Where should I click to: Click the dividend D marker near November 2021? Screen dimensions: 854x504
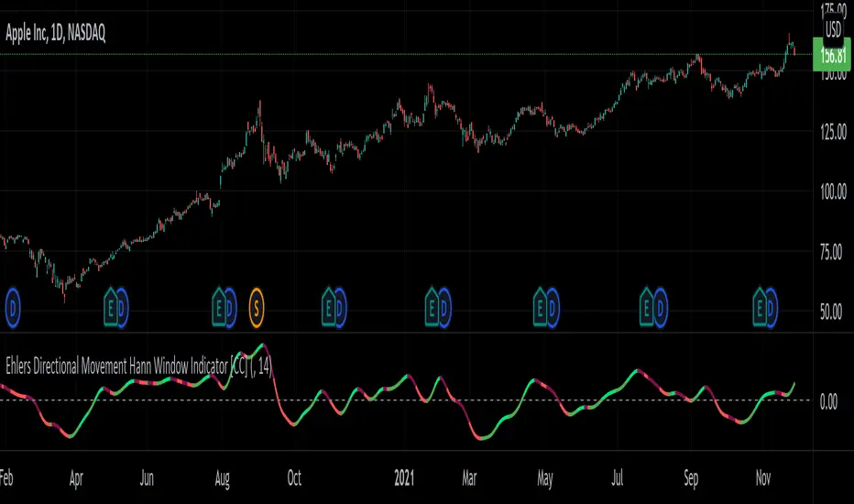coord(771,309)
